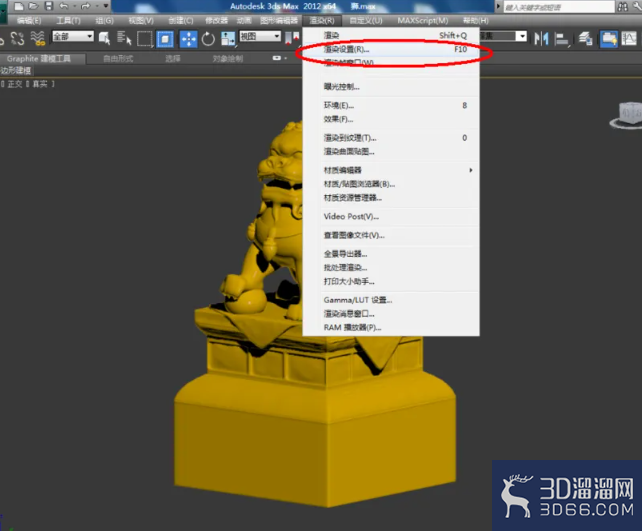This screenshot has height=531, width=642.
Task: Open the 视图 reference coordinate dropdown
Action: 260,36
